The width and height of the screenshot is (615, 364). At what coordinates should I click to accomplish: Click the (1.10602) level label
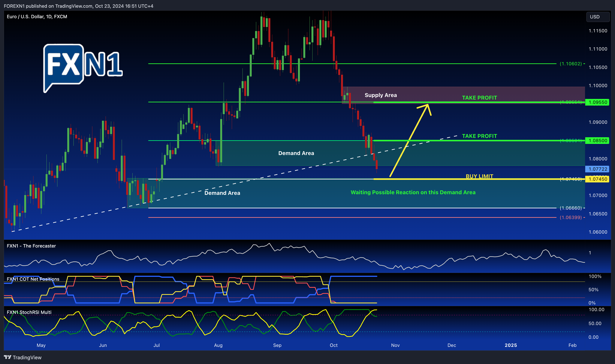point(571,64)
